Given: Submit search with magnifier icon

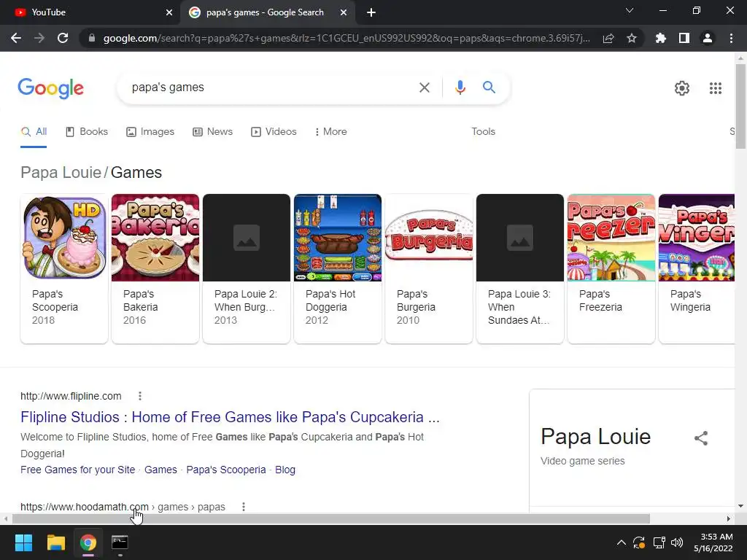Looking at the screenshot, I should pos(489,87).
